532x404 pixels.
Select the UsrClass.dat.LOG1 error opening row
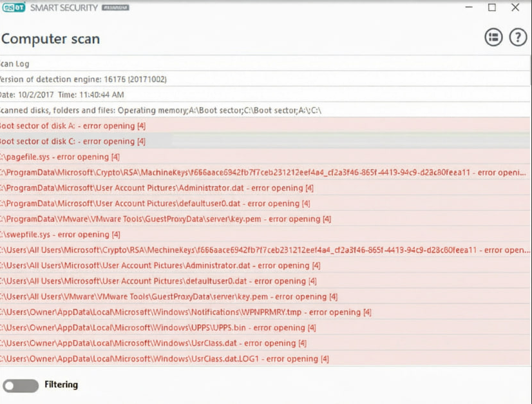click(x=265, y=359)
